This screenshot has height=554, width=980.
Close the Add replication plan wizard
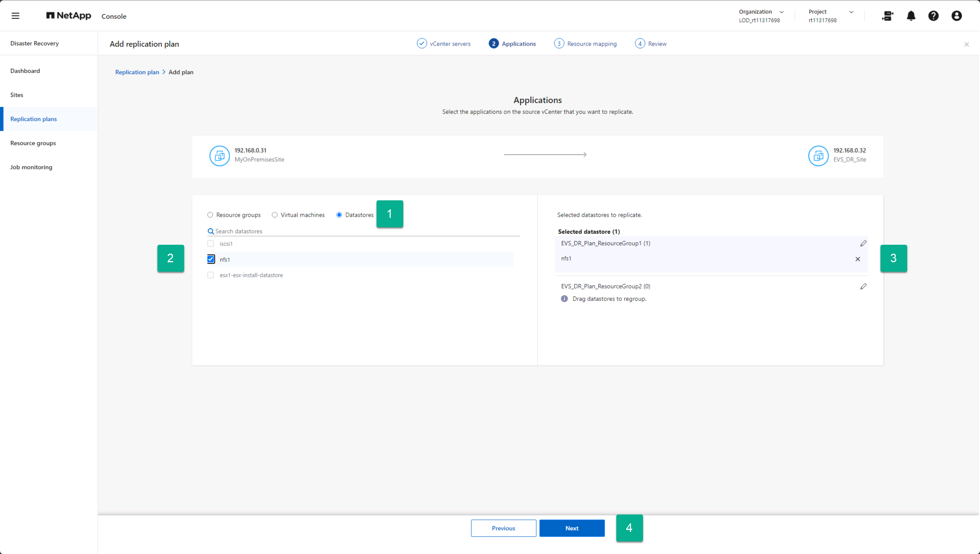[966, 44]
